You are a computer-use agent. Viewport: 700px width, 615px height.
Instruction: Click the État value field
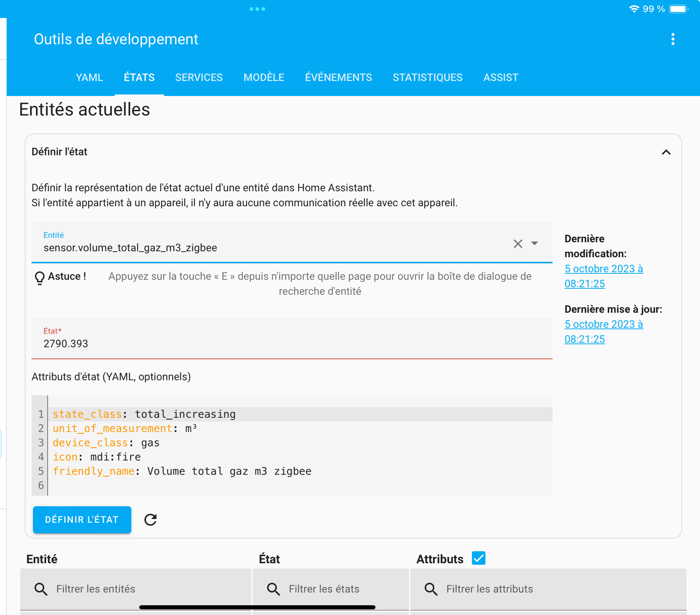point(291,343)
